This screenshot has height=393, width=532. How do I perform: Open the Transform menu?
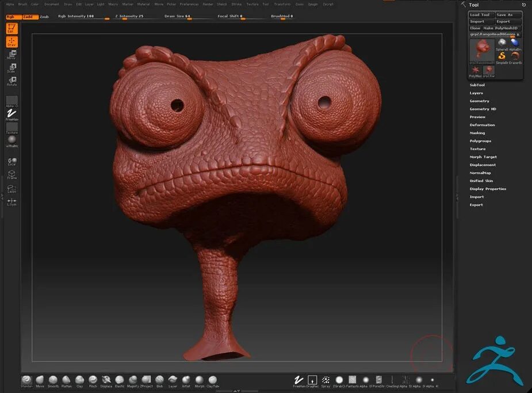pyautogui.click(x=282, y=5)
